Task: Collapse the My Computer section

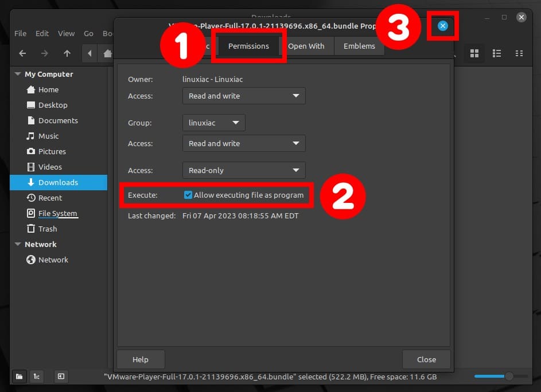Action: (18, 74)
